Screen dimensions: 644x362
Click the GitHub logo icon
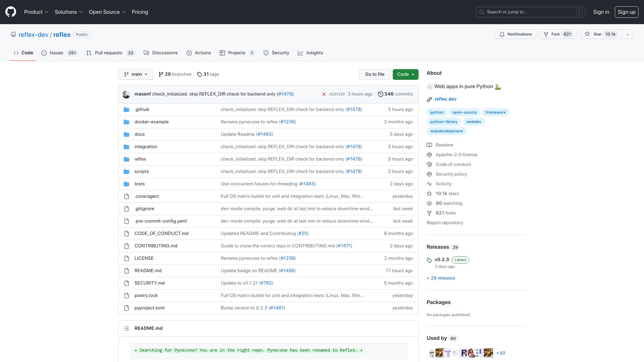pyautogui.click(x=11, y=12)
